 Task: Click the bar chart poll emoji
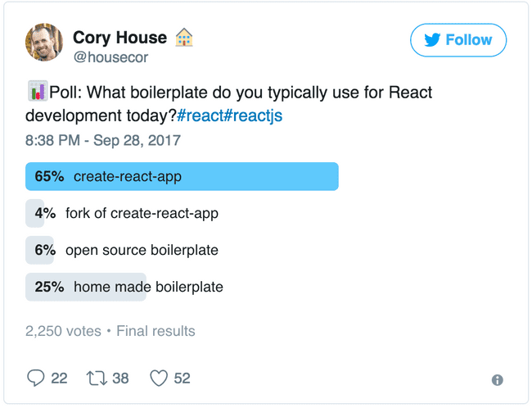tap(37, 93)
